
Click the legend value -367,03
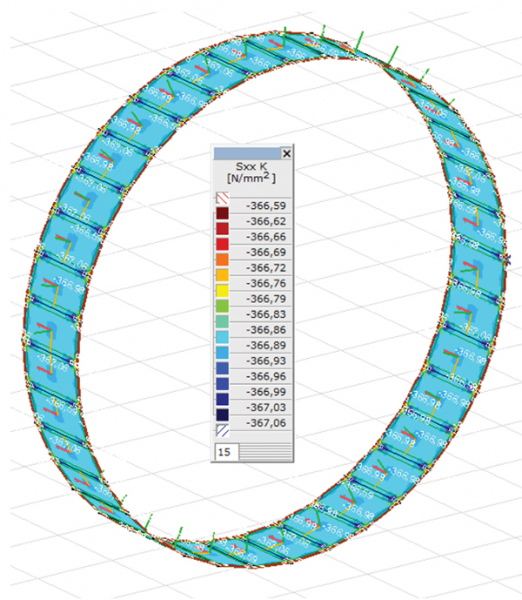[x=266, y=408]
